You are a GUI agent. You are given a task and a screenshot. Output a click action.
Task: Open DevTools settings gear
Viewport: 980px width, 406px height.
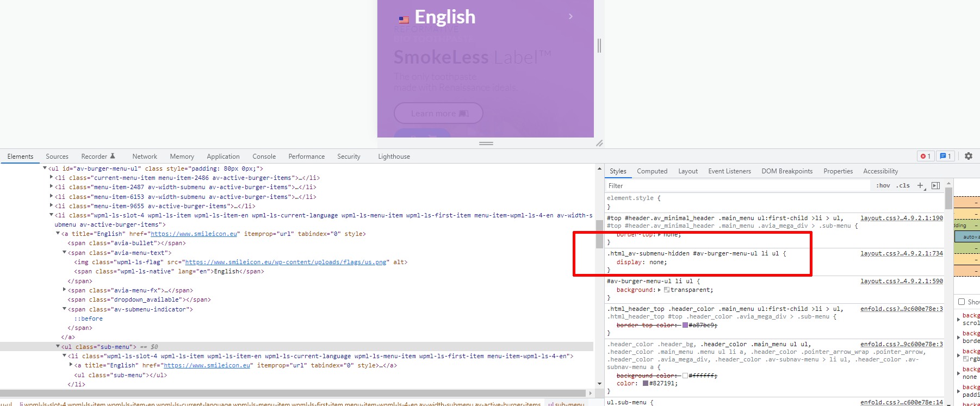968,156
